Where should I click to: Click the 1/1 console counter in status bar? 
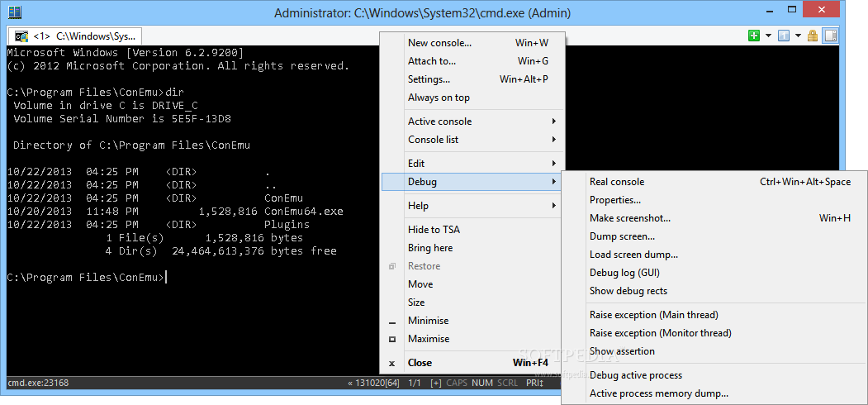[415, 383]
